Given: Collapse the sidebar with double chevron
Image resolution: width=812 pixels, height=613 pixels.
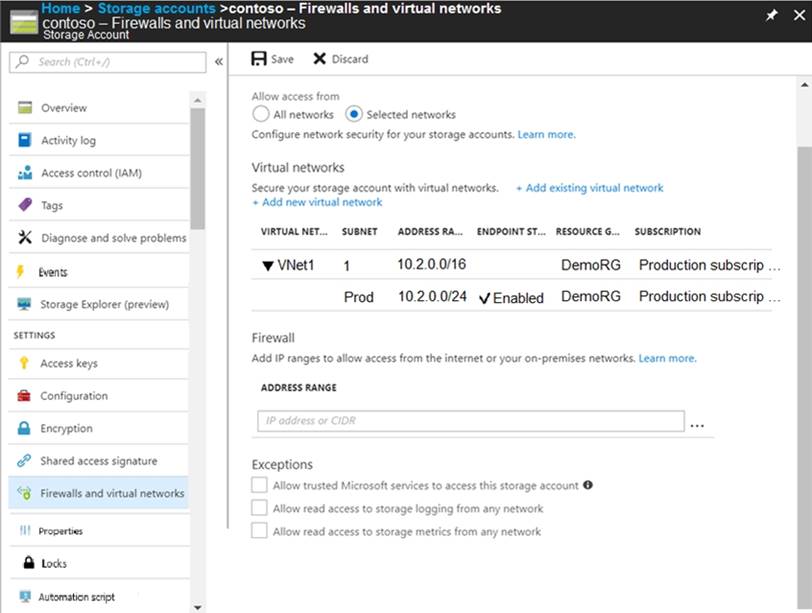Looking at the screenshot, I should coord(218,62).
